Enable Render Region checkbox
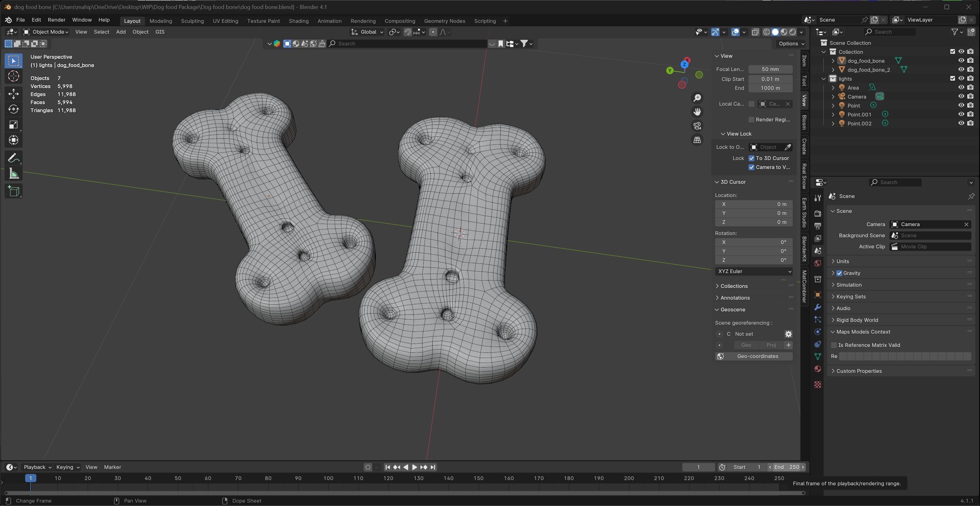Screen dimensions: 980x506 tap(751, 120)
